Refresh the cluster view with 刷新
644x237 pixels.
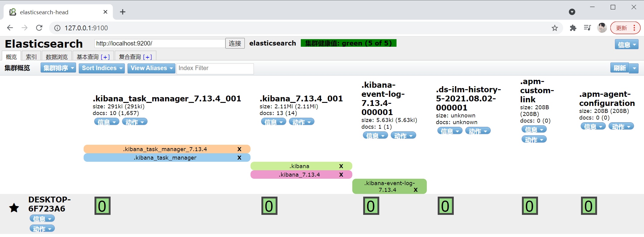pos(619,68)
